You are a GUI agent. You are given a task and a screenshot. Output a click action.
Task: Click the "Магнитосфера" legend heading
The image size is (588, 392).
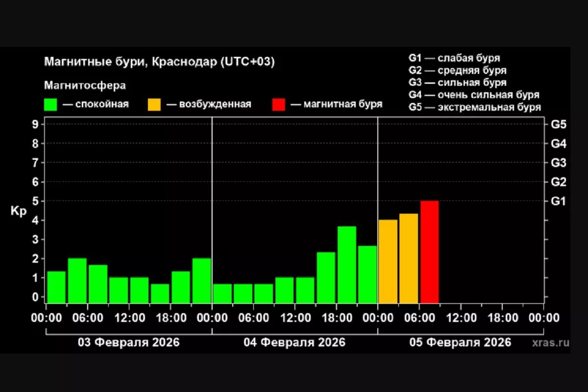(x=85, y=86)
